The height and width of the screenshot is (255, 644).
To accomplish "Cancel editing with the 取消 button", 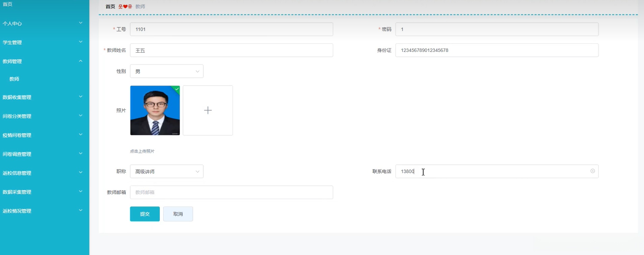I will pyautogui.click(x=178, y=214).
